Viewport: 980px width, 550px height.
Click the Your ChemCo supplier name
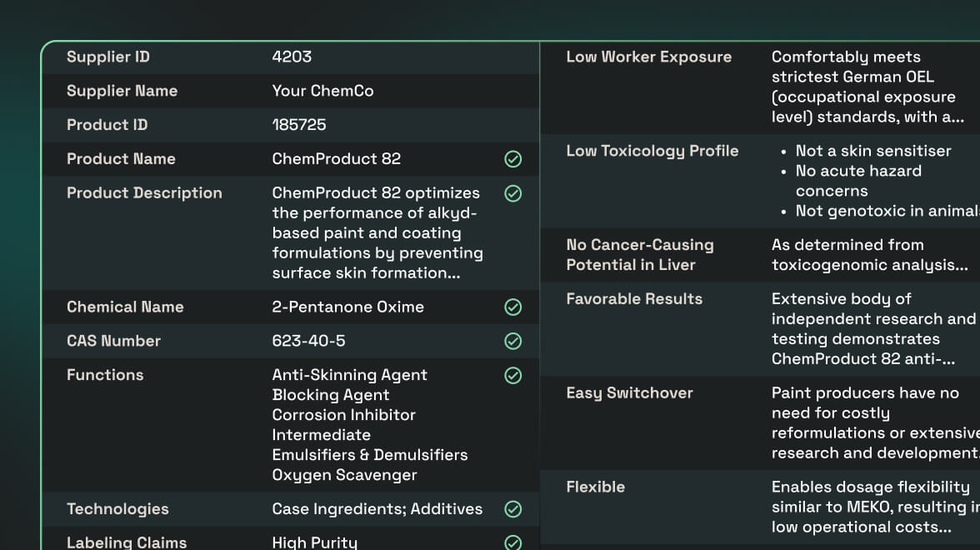(322, 92)
